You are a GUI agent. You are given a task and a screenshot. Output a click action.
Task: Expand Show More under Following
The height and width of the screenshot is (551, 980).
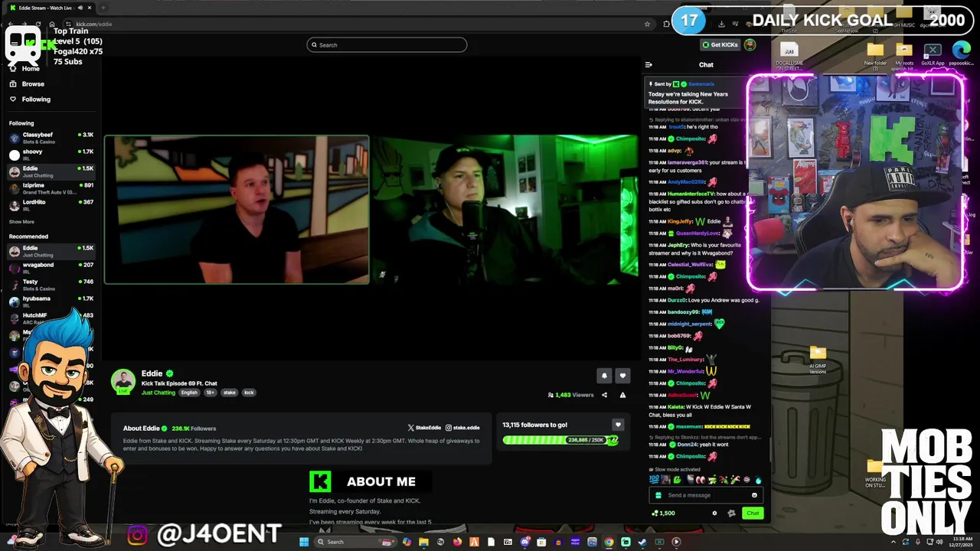(21, 222)
